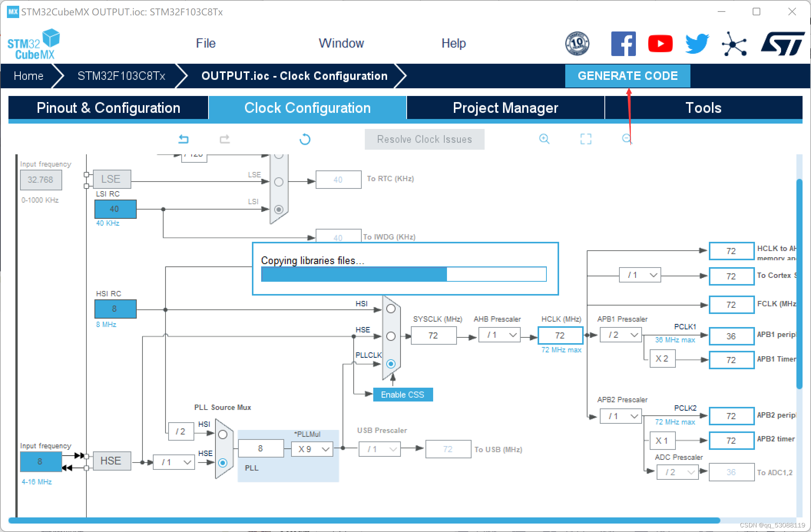This screenshot has width=811, height=532.
Task: Select HSI radio in PLL Source Mux
Action: pyautogui.click(x=223, y=435)
